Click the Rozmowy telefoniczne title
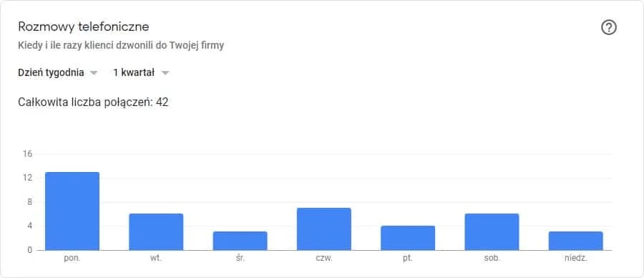The image size is (644, 278). coord(84,27)
